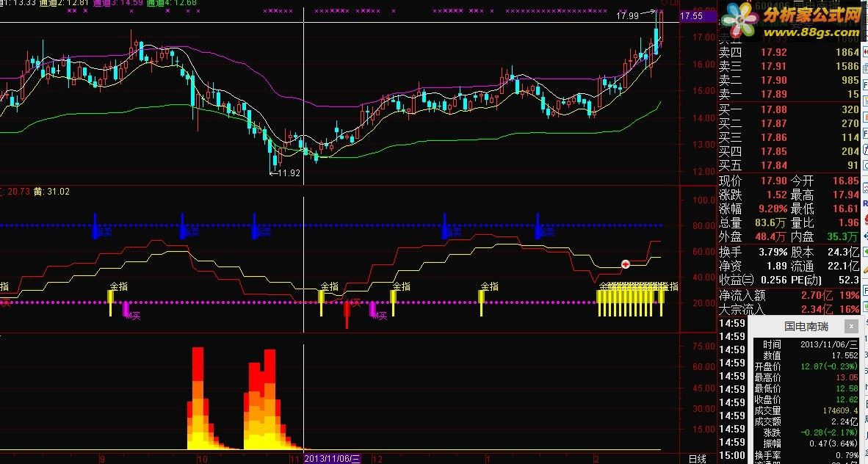Image resolution: width=868 pixels, height=464 pixels.
Task: Click the 80.00 scale label of indicator pane
Action: click(704, 226)
